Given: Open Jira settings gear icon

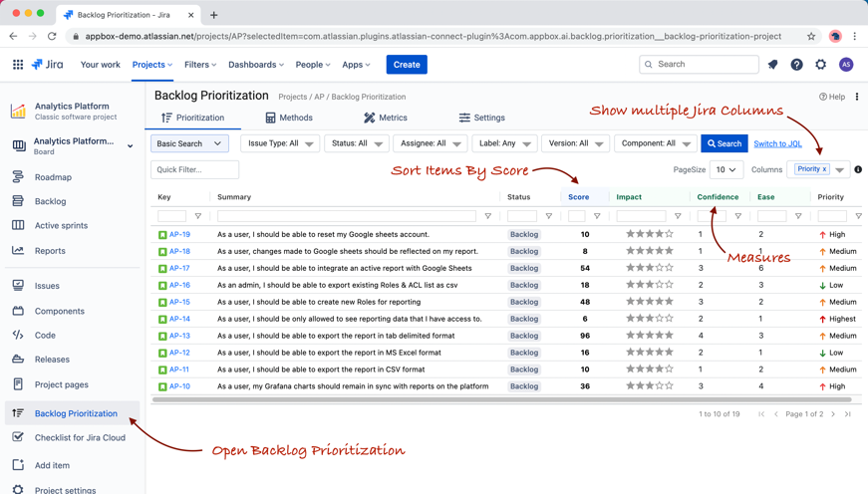Looking at the screenshot, I should pyautogui.click(x=820, y=65).
